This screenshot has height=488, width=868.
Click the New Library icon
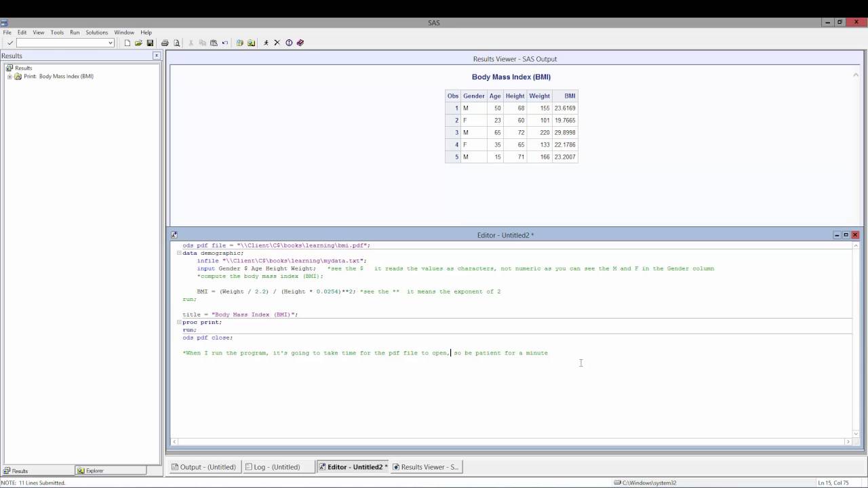click(x=239, y=43)
